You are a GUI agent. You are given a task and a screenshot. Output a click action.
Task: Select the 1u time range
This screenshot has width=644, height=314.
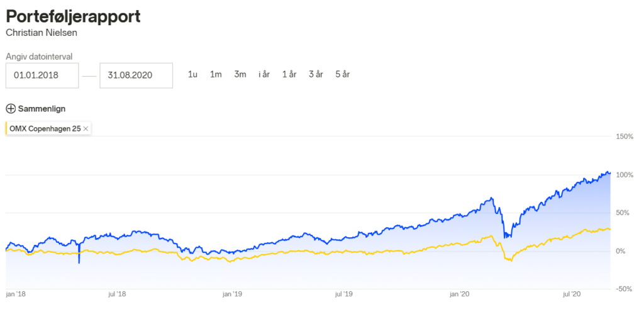click(x=192, y=75)
